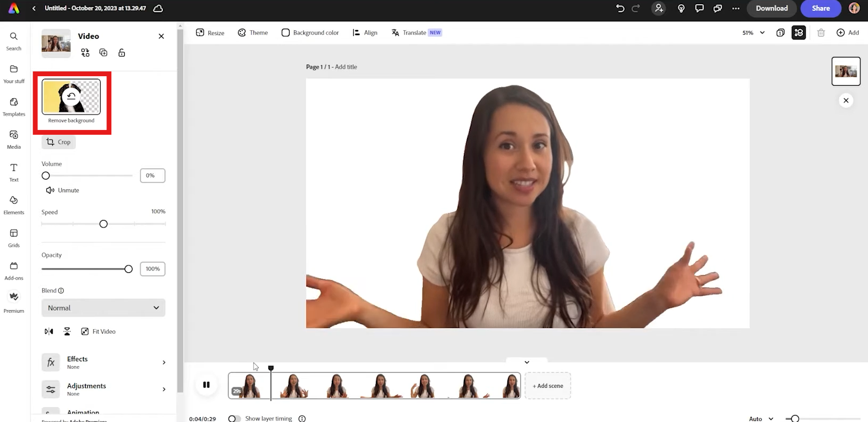Open the Grids panel
This screenshot has width=868, height=422.
(x=14, y=238)
